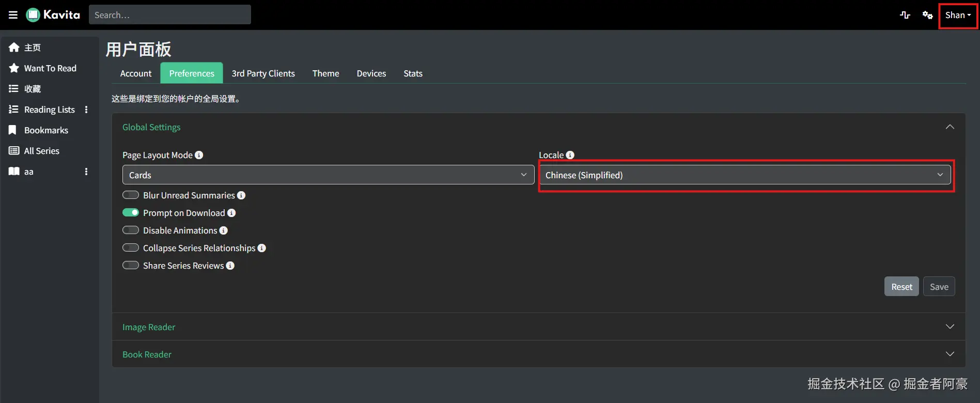The image size is (980, 403).
Task: Switch to the Theme tab
Action: (x=326, y=73)
